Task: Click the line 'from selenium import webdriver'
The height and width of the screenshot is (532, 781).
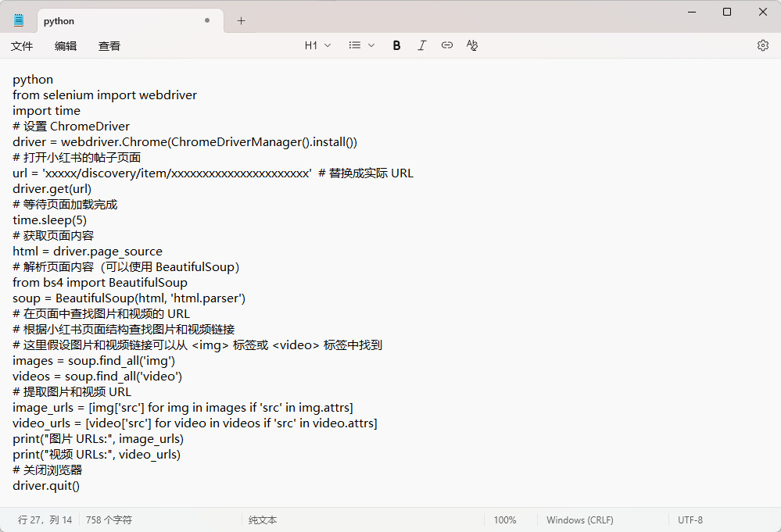Action: (105, 95)
